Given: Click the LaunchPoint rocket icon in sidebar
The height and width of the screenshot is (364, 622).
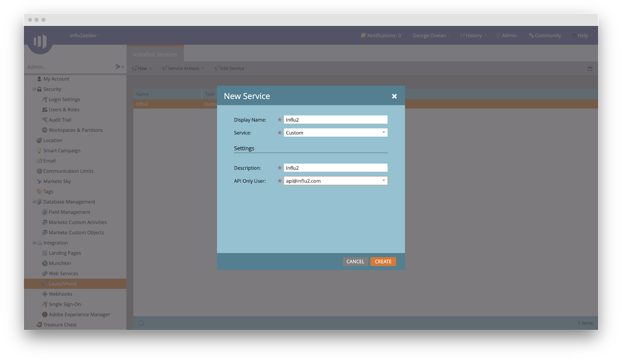Looking at the screenshot, I should (45, 284).
